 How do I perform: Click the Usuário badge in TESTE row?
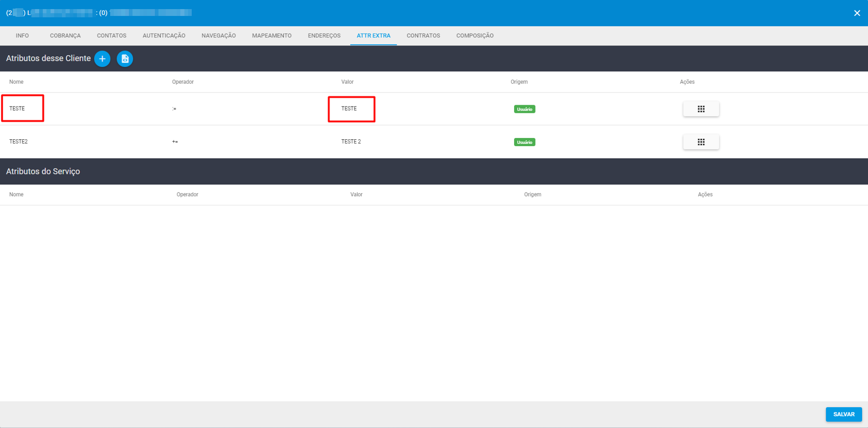pos(525,109)
